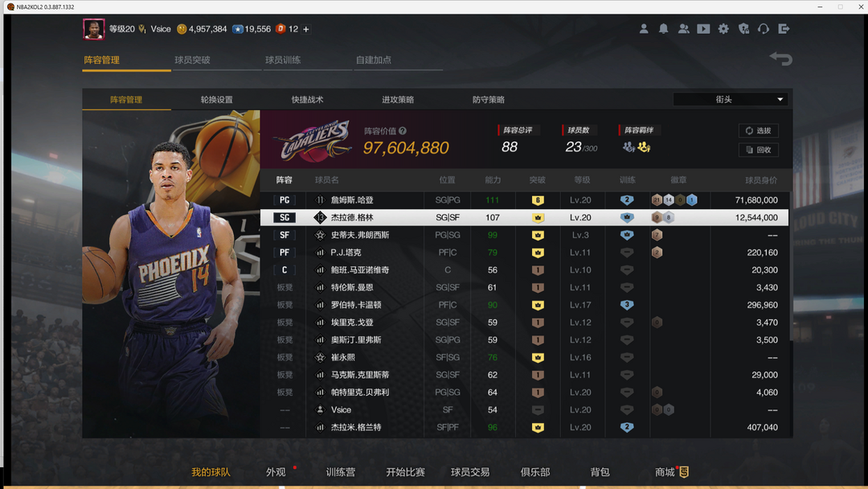Open the friends list icon

tap(684, 29)
